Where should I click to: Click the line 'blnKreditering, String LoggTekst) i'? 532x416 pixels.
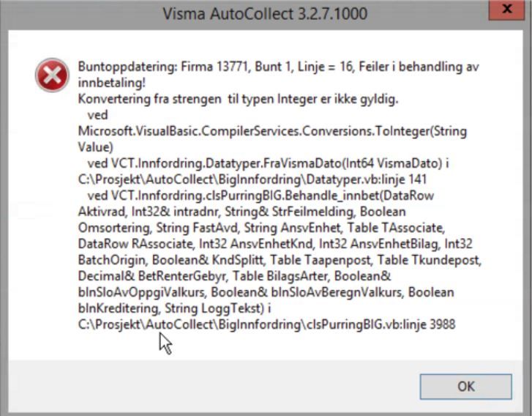[x=174, y=308]
